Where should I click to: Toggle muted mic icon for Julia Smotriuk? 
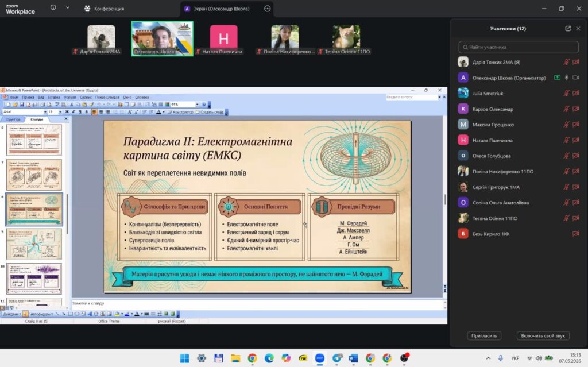pyautogui.click(x=566, y=93)
